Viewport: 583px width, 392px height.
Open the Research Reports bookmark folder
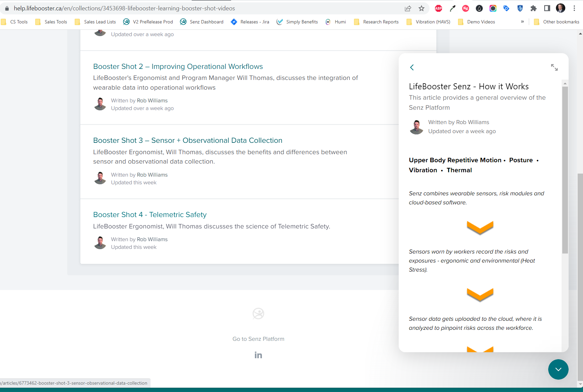click(376, 22)
